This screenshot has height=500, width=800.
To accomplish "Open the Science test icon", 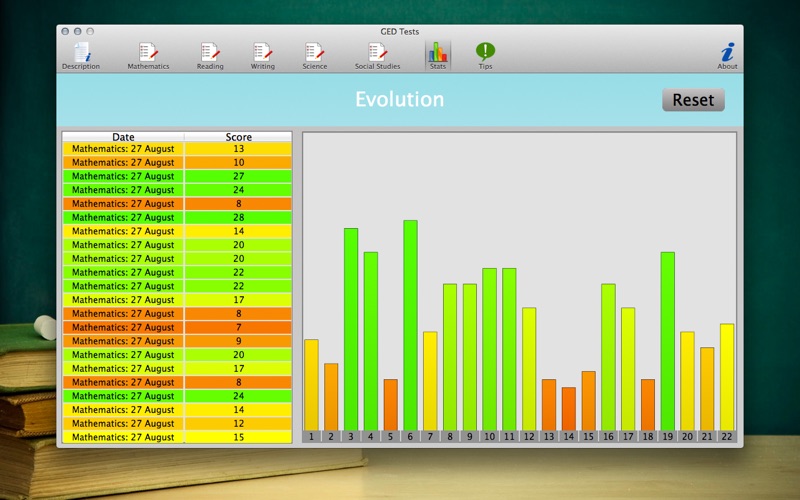I will coord(314,56).
